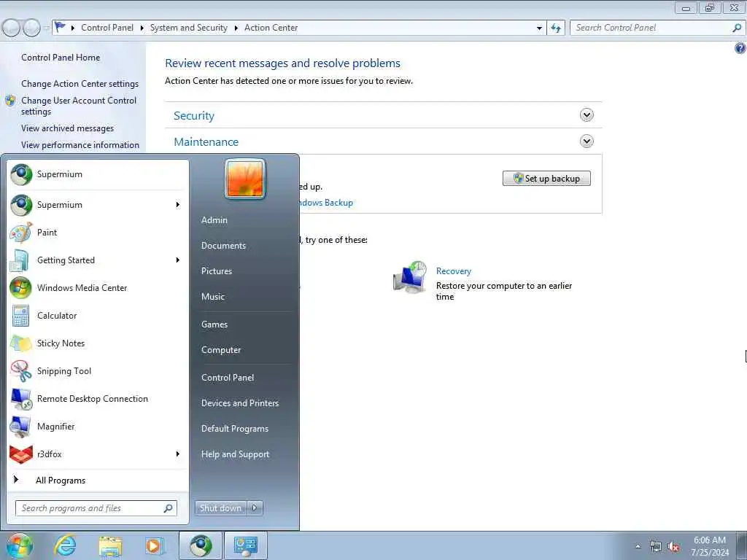The height and width of the screenshot is (560, 747).
Task: Launch Paint from the Start menu
Action: click(98, 233)
